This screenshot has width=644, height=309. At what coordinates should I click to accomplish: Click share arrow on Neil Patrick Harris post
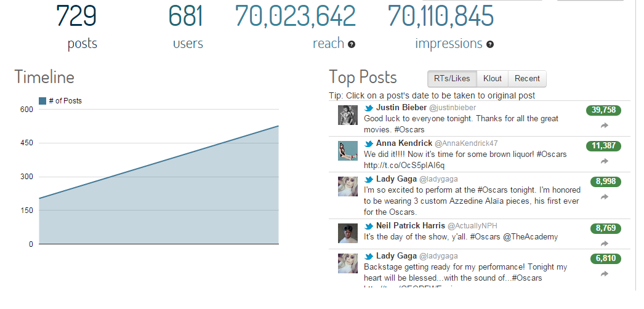pyautogui.click(x=605, y=243)
